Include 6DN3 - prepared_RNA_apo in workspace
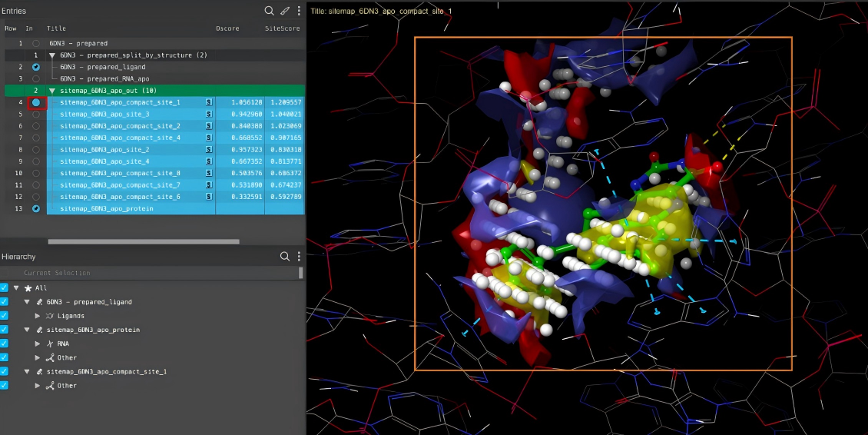 [x=36, y=79]
